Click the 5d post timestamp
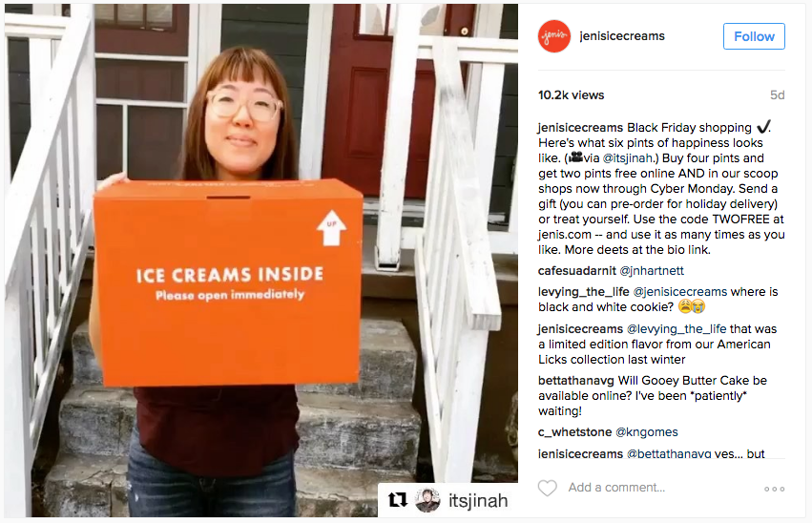Image resolution: width=812 pixels, height=523 pixels. click(778, 95)
